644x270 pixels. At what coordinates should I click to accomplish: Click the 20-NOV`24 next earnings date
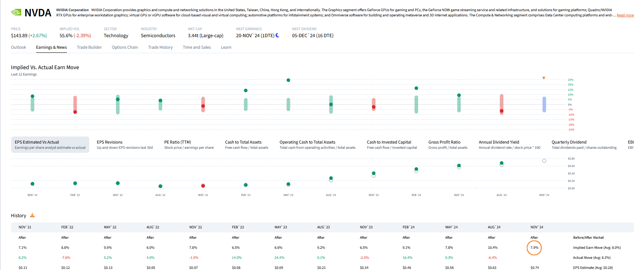(255, 36)
